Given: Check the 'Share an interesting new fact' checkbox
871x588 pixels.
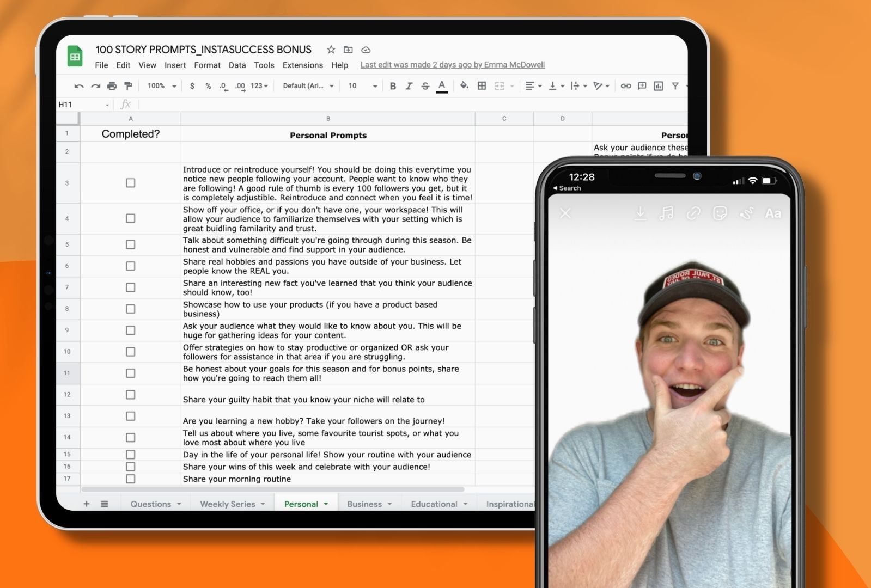Looking at the screenshot, I should coord(130,287).
